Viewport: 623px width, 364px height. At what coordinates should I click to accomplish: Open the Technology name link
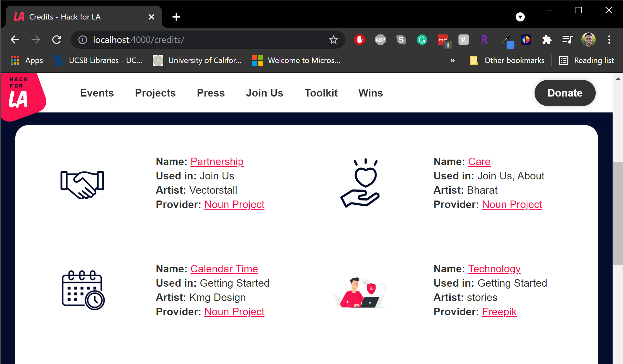coord(494,269)
